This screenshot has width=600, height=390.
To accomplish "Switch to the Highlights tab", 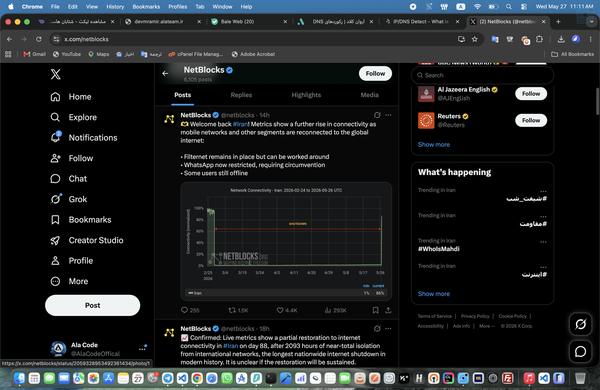I will click(306, 95).
